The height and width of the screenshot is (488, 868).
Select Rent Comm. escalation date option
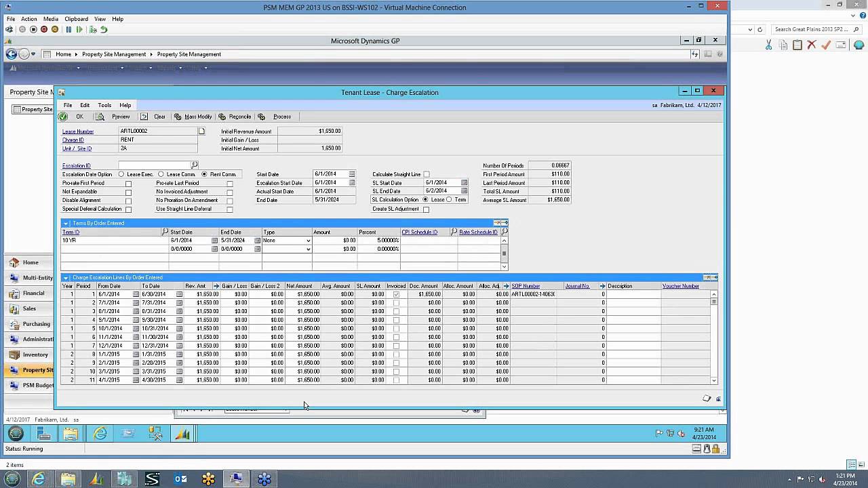(x=204, y=174)
